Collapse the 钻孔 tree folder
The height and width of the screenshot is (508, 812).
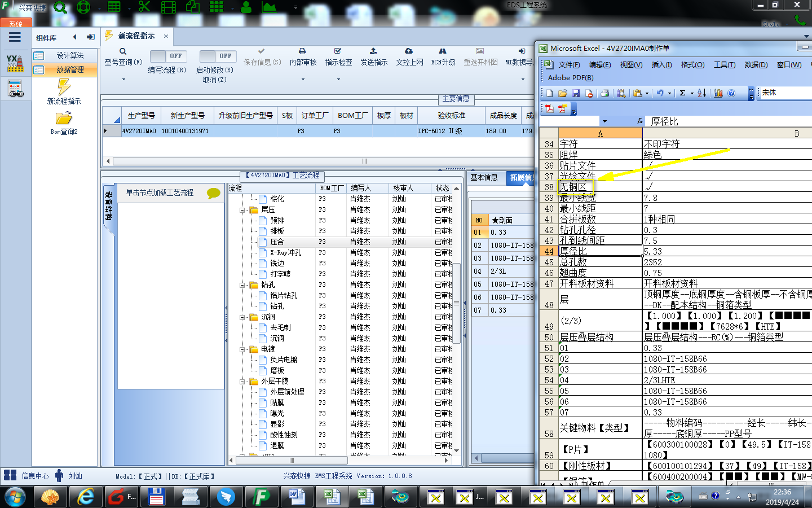242,285
